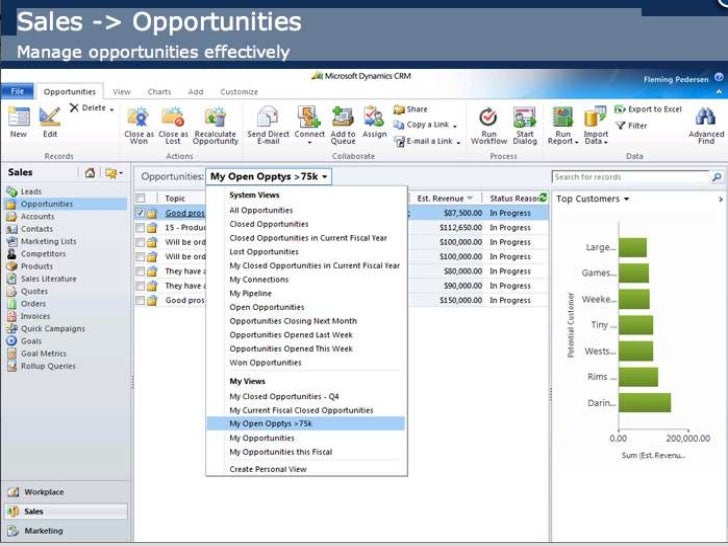
Task: Select My Opportunities this Fiscal view
Action: [280, 452]
